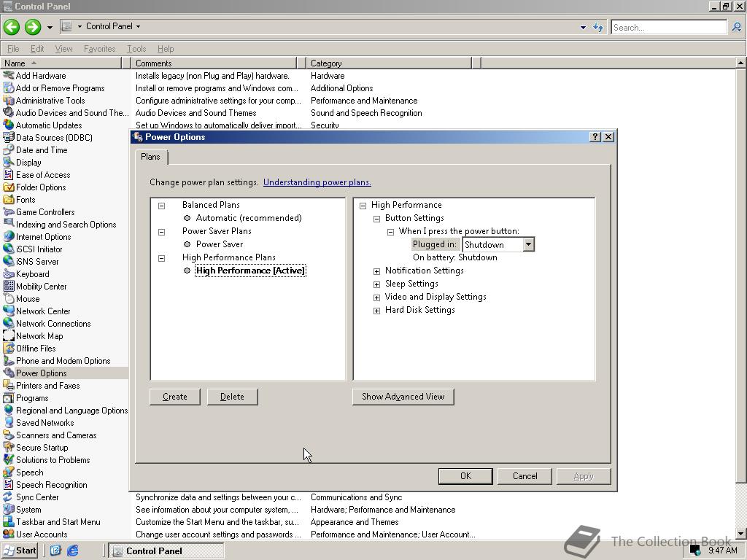Click the Mobility Center icon
Image resolution: width=747 pixels, height=560 pixels.
point(8,286)
